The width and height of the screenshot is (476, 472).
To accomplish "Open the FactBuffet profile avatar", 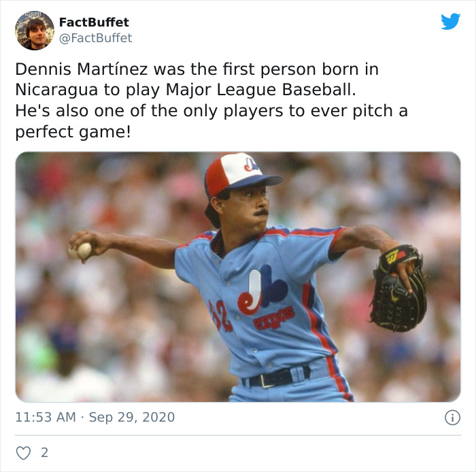I will (35, 31).
